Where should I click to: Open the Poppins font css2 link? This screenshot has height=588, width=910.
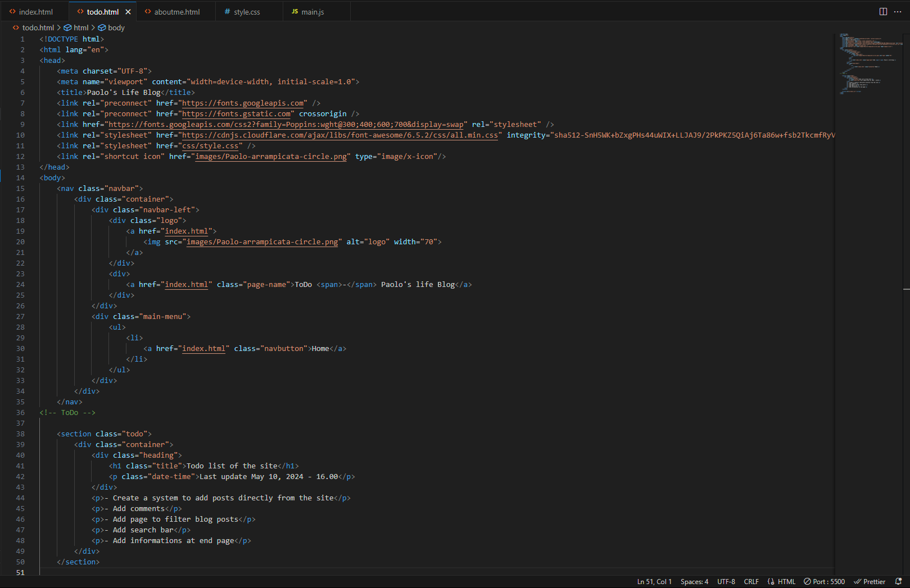[x=286, y=125]
